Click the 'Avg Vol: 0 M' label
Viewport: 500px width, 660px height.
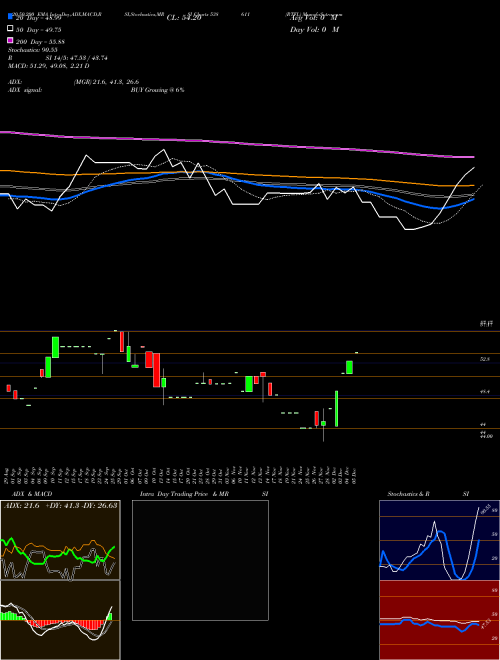[x=314, y=18]
